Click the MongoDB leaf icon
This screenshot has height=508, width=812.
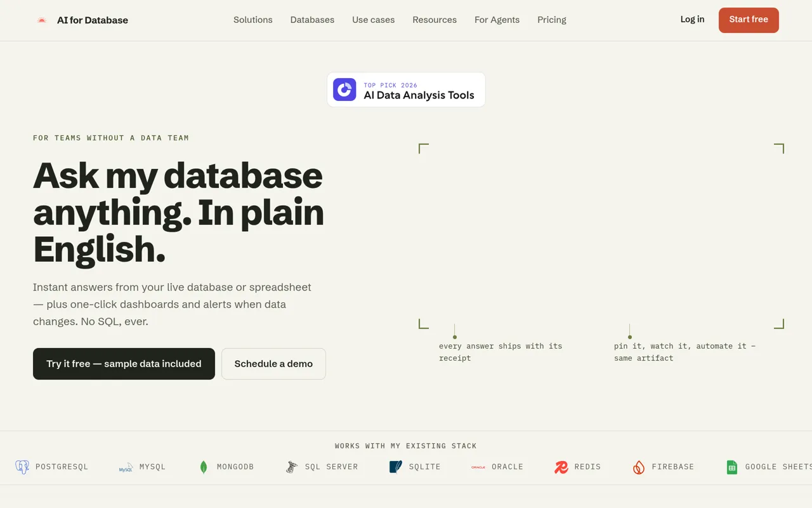pos(204,467)
